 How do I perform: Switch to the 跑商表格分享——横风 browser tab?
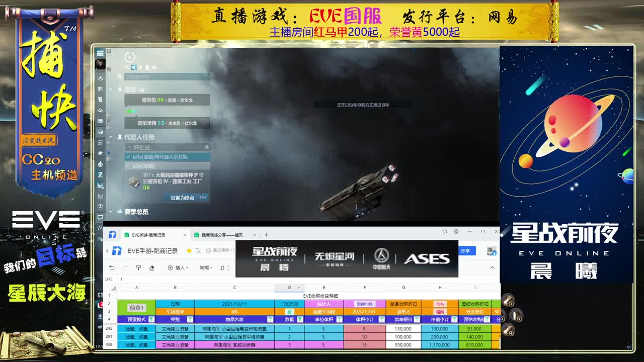(x=221, y=234)
